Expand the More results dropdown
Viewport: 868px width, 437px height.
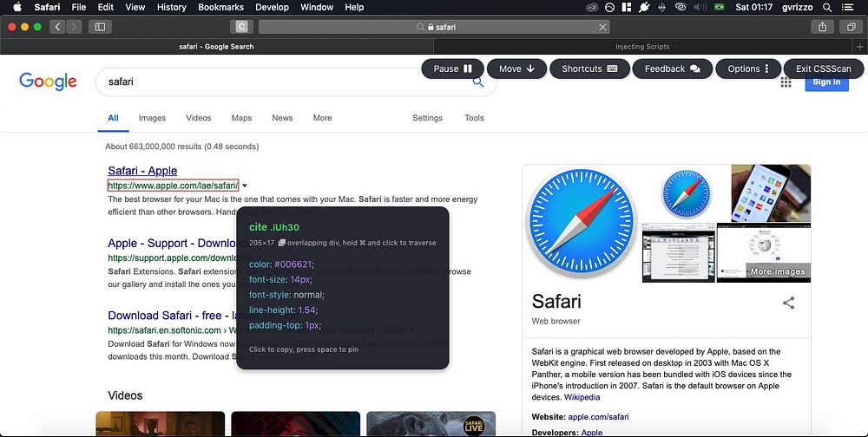[x=322, y=118]
